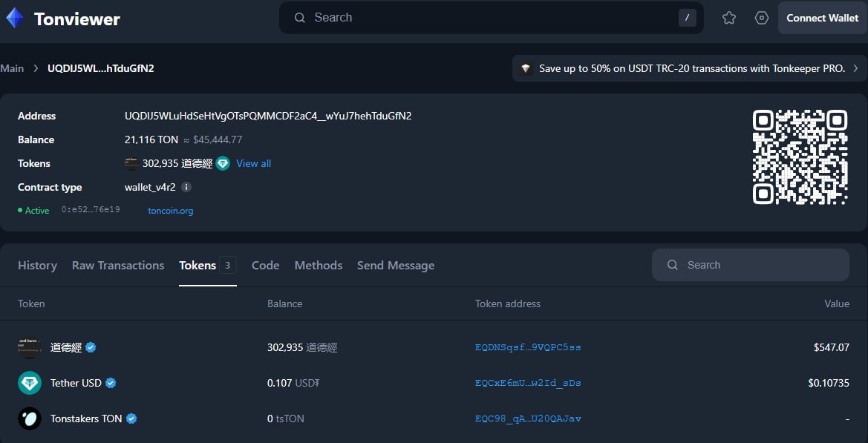Click the 302,935 道德經 balance cell
The height and width of the screenshot is (443, 868).
click(x=302, y=347)
